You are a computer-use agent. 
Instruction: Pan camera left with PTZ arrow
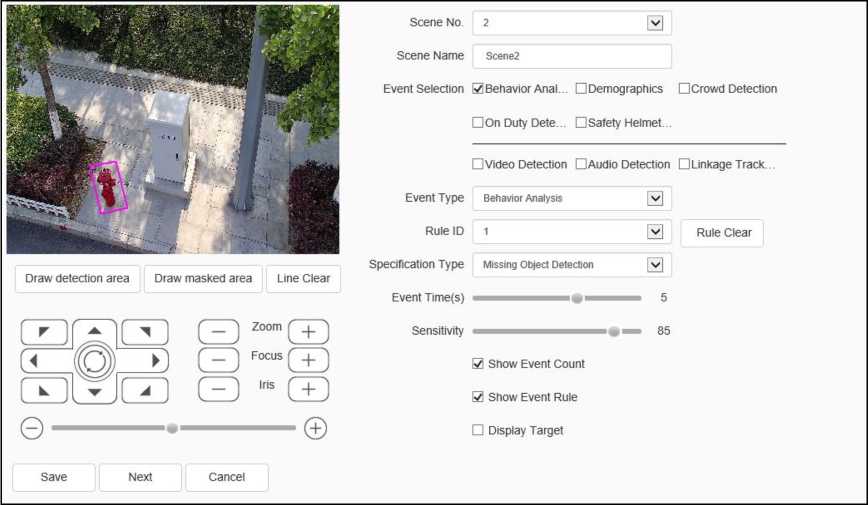coord(35,360)
